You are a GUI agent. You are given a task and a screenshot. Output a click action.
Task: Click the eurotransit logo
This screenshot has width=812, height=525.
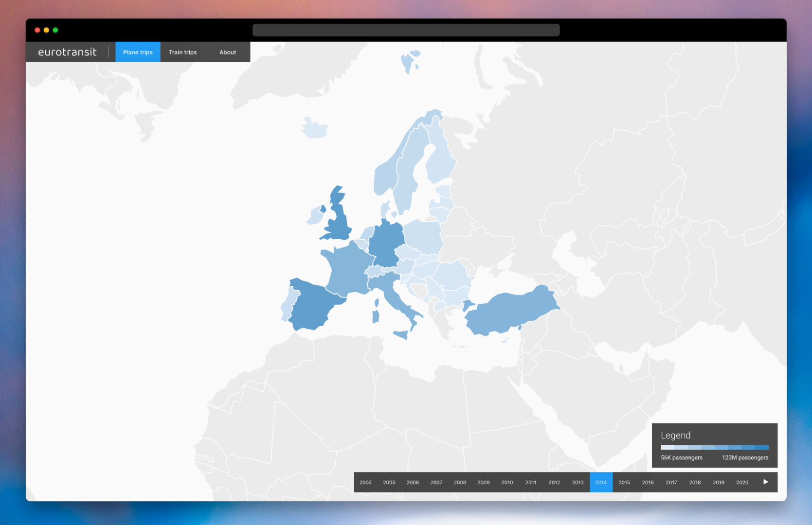pyautogui.click(x=67, y=52)
